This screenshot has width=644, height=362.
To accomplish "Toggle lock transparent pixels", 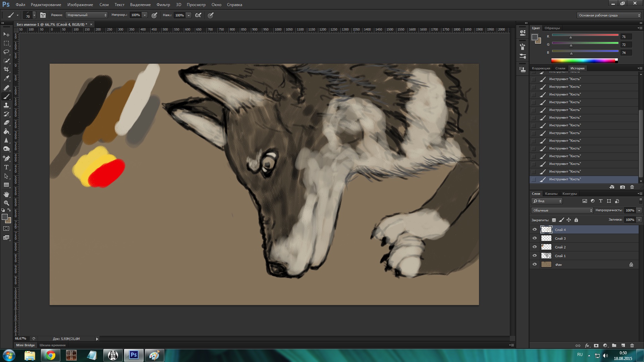I will click(x=554, y=220).
